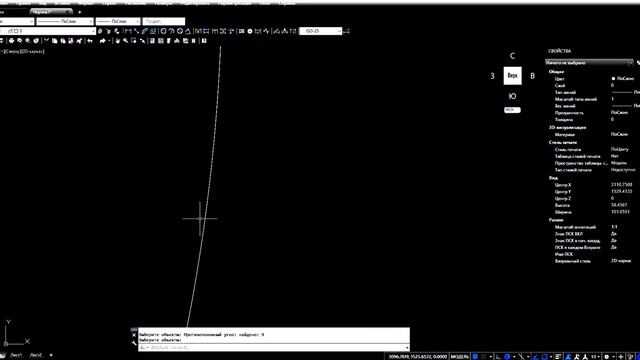Click the В compass direction on ViewCube
This screenshot has width=640, height=360.
[x=532, y=76]
